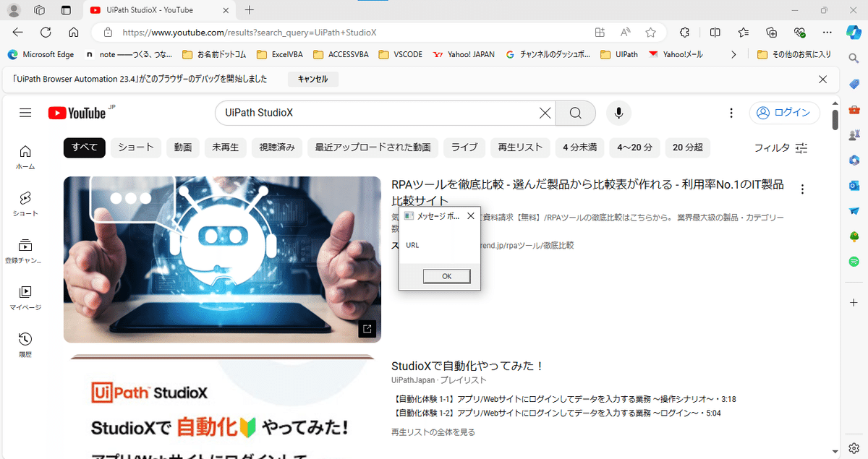
Task: Open the ACCESSVBA bookmark folder
Action: (342, 54)
